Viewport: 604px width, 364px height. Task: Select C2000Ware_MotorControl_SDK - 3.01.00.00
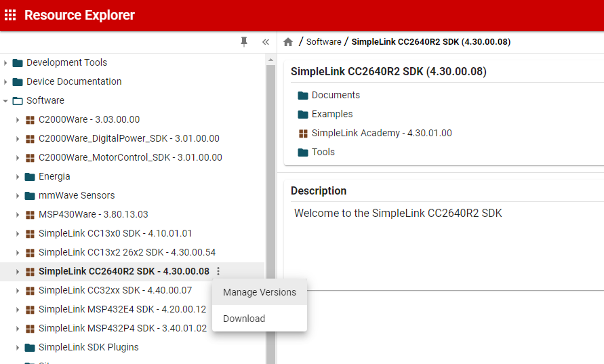130,157
